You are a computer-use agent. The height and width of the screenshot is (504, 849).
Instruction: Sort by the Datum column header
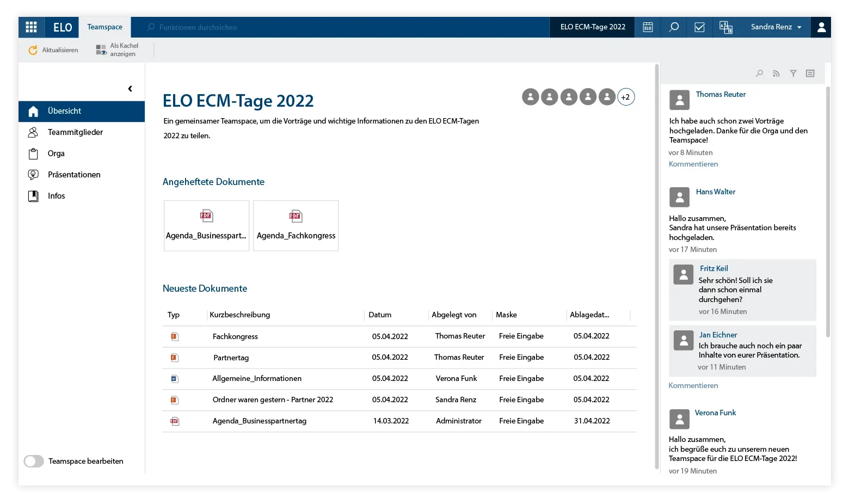click(380, 315)
